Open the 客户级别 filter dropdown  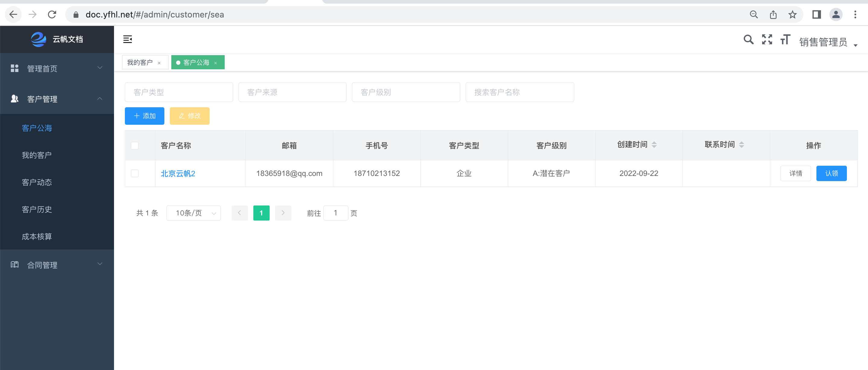(x=406, y=92)
